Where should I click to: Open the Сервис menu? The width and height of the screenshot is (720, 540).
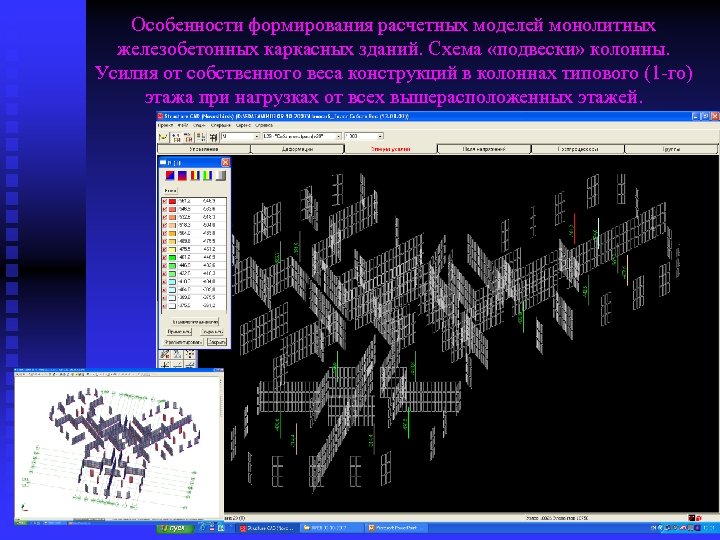point(243,125)
